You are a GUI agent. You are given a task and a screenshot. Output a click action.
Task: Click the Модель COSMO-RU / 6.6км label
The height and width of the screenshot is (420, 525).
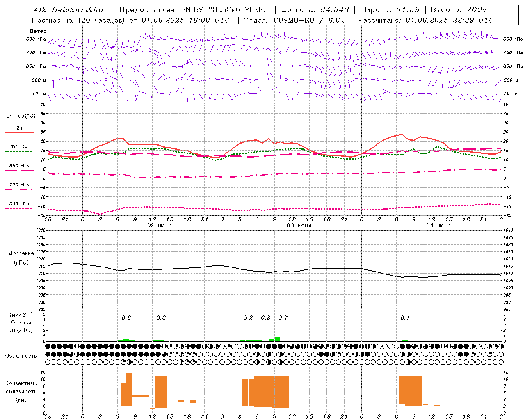(296, 20)
